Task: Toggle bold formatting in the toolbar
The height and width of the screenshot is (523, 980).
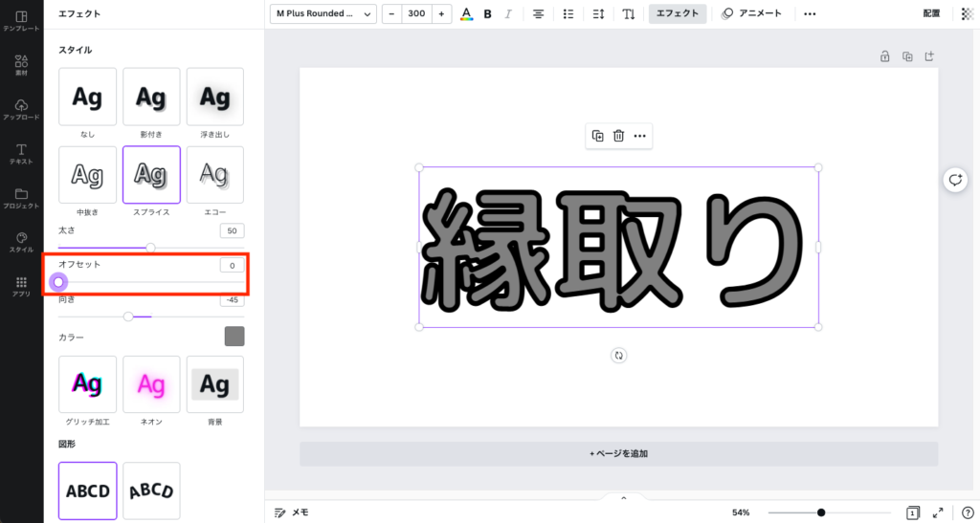Action: pyautogui.click(x=487, y=14)
